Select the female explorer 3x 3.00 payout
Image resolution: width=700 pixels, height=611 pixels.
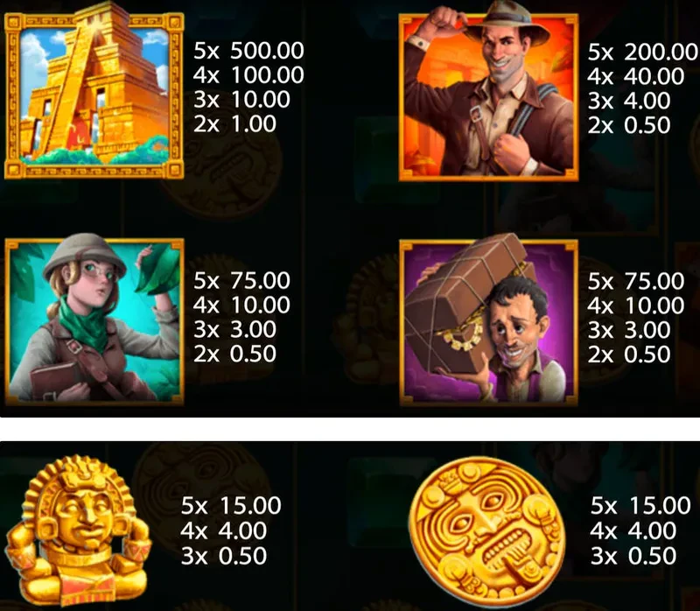pos(234,329)
